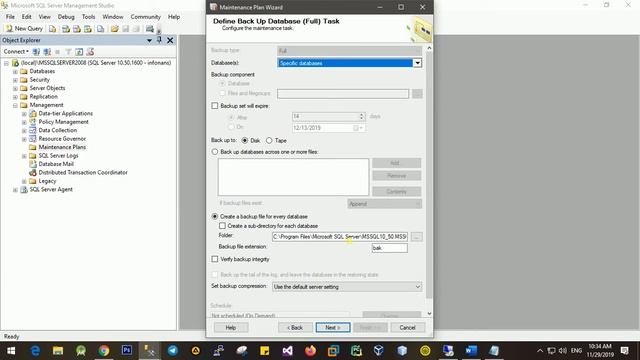Open Firefox from taskbar
Screen dimensions: 640x360
pyautogui.click(x=310, y=351)
